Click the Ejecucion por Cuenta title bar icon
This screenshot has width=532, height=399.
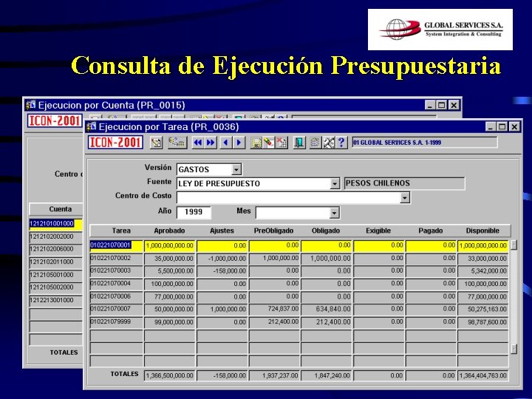pyautogui.click(x=30, y=105)
